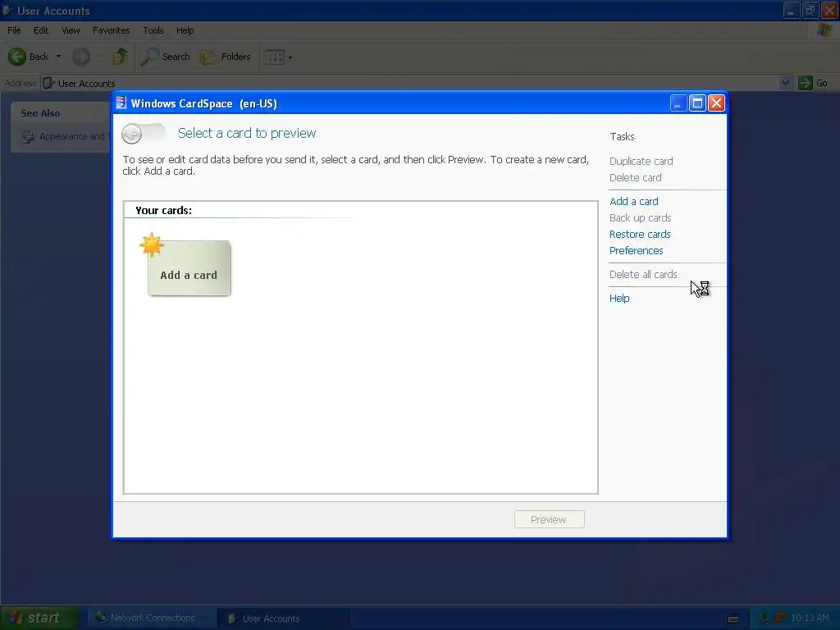840x630 pixels.
Task: Switch to User Accounts taskbar item
Action: (283, 619)
